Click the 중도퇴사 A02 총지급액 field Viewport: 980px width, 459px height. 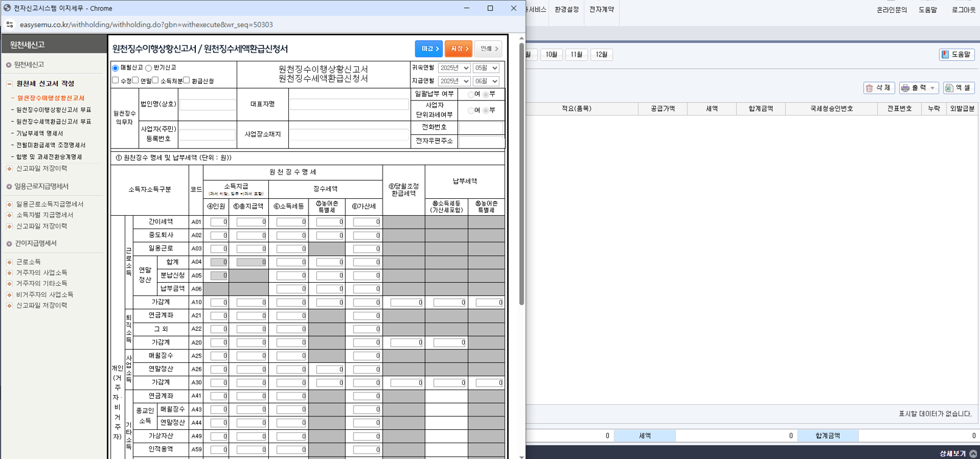click(x=251, y=235)
